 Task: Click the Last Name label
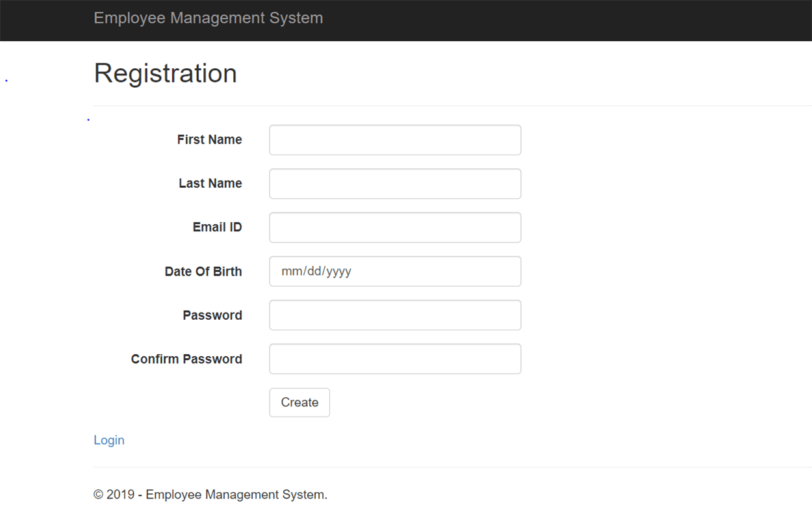click(210, 183)
